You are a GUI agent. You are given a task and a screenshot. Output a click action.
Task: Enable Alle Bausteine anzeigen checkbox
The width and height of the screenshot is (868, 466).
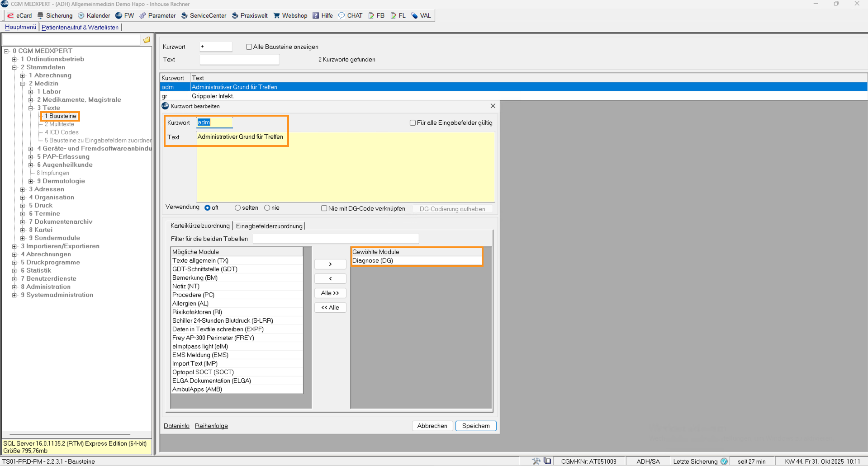click(249, 47)
